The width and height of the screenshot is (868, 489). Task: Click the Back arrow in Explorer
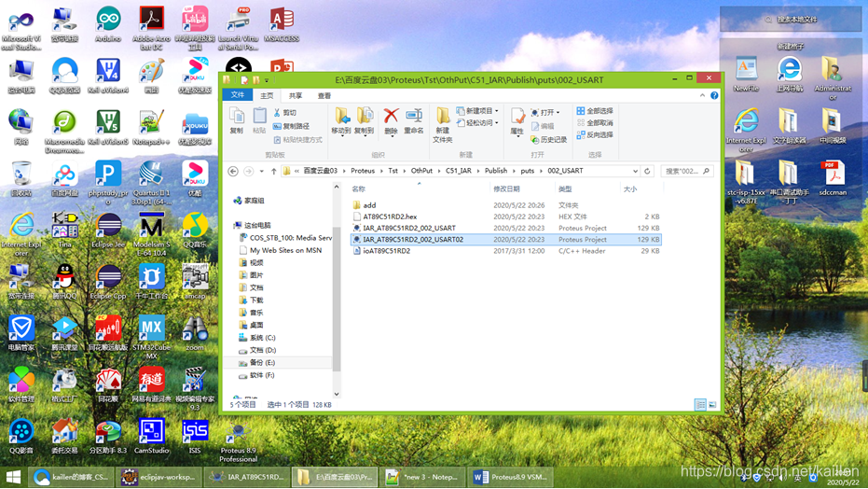coord(233,171)
